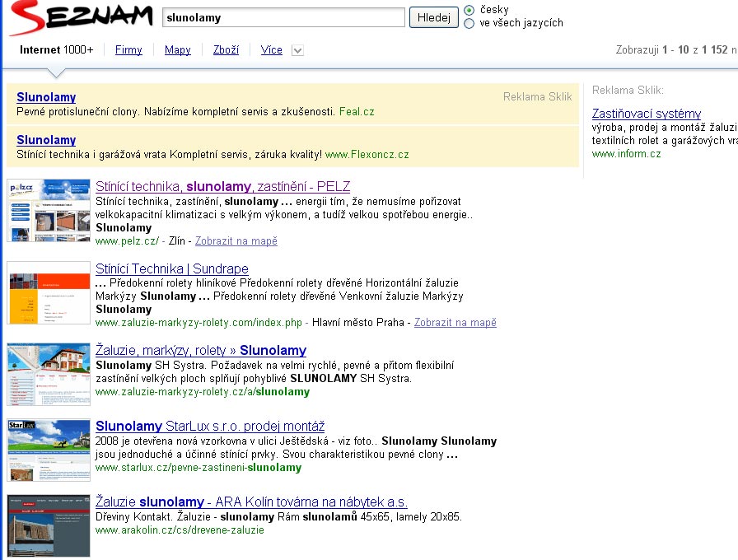
Task: Switch to the Zboží tab
Action: coord(226,50)
